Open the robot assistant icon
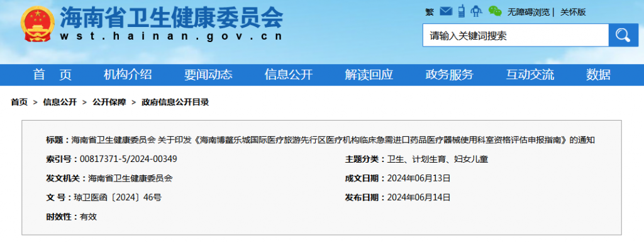The height and width of the screenshot is (243, 644). tap(477, 11)
